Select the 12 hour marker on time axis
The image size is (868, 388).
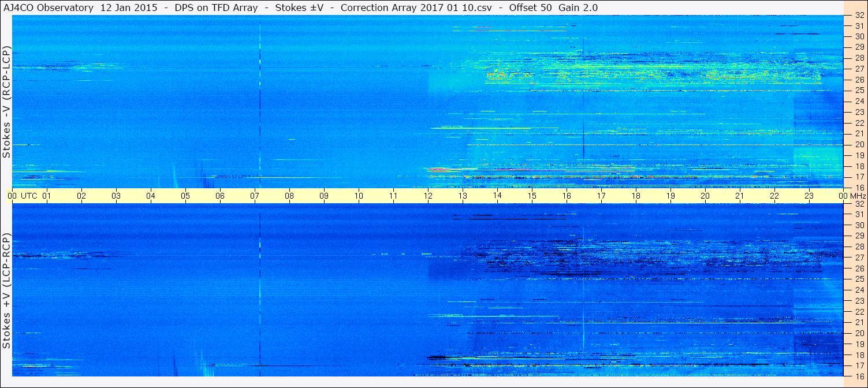pyautogui.click(x=428, y=196)
